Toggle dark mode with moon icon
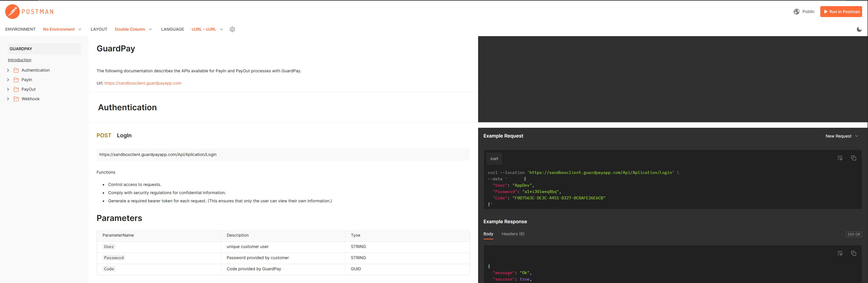This screenshot has height=283, width=868. pyautogui.click(x=859, y=29)
